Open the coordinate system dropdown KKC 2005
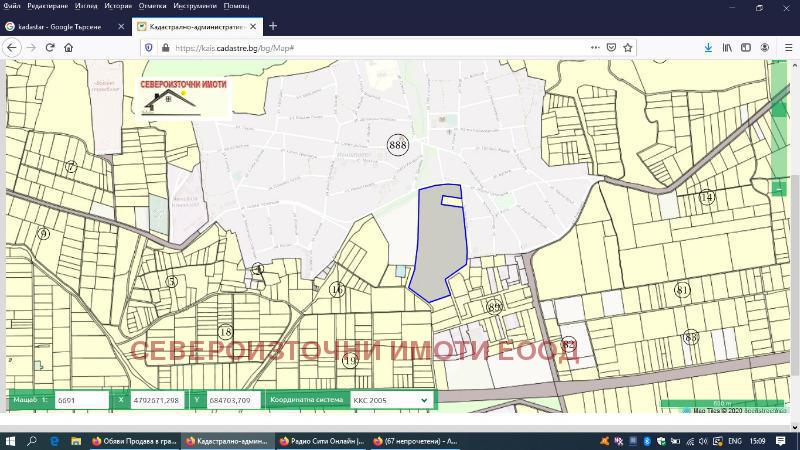This screenshot has width=800, height=450. pos(390,400)
